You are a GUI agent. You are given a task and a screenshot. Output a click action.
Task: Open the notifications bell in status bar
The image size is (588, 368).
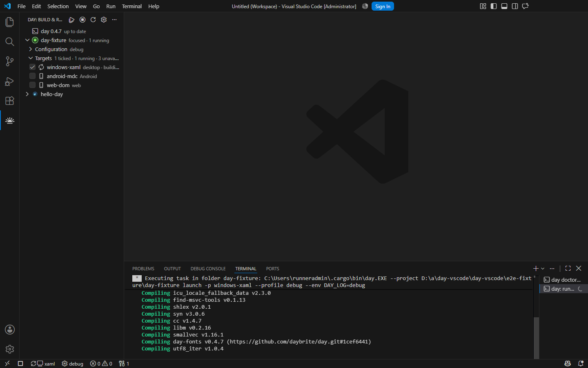point(581,364)
